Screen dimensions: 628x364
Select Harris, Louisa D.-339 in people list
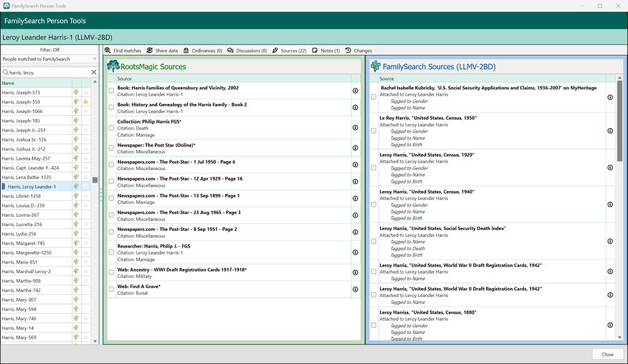click(36, 206)
